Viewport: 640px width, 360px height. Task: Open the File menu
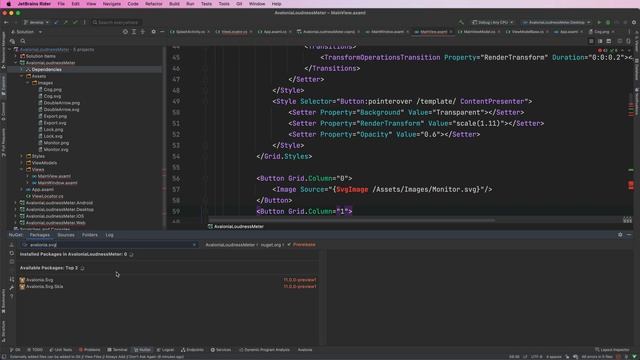(x=61, y=4)
